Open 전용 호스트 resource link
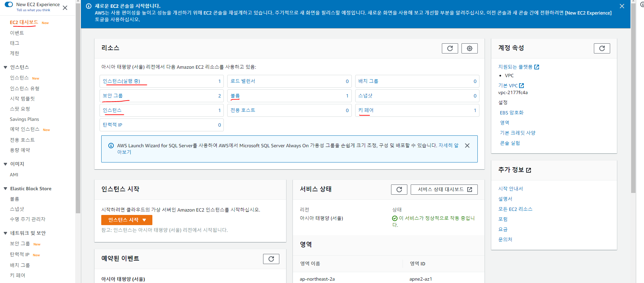The width and height of the screenshot is (644, 283). click(243, 110)
